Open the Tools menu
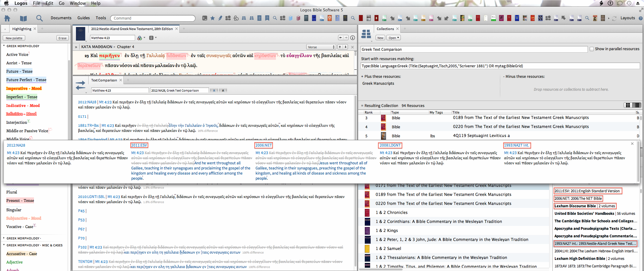Viewport: 644px width, 271px height. (x=101, y=18)
